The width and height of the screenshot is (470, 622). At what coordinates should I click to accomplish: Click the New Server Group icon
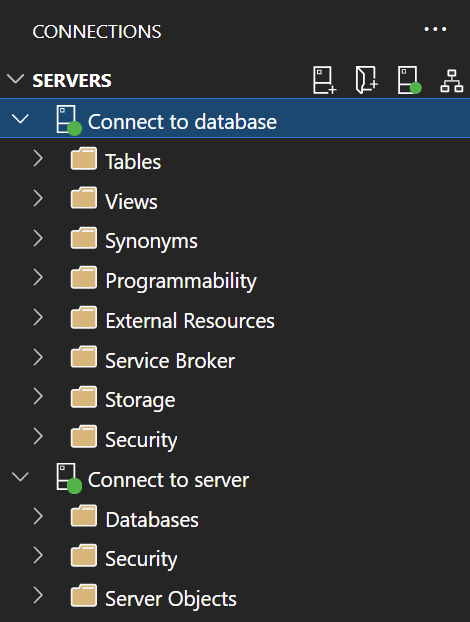(x=366, y=80)
